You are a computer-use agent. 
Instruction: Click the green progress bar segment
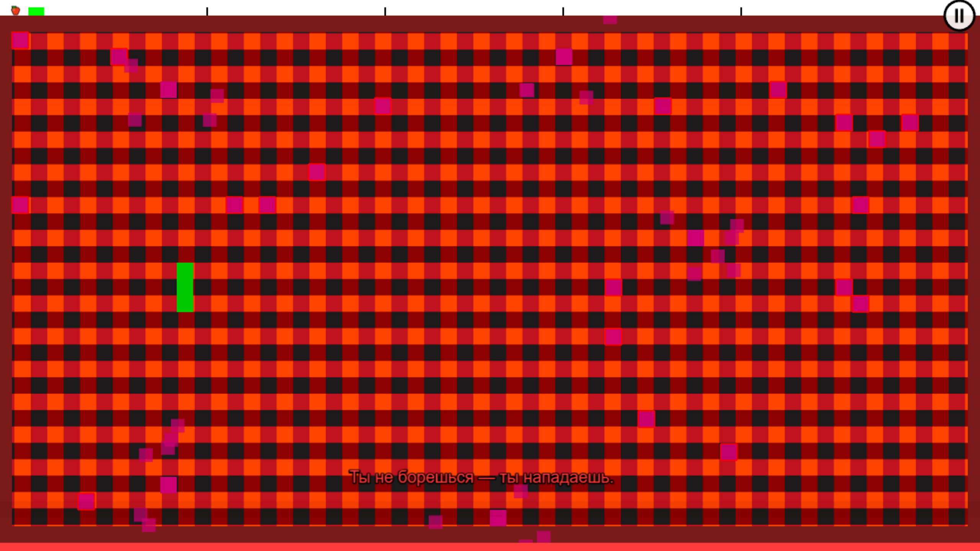coord(36,11)
